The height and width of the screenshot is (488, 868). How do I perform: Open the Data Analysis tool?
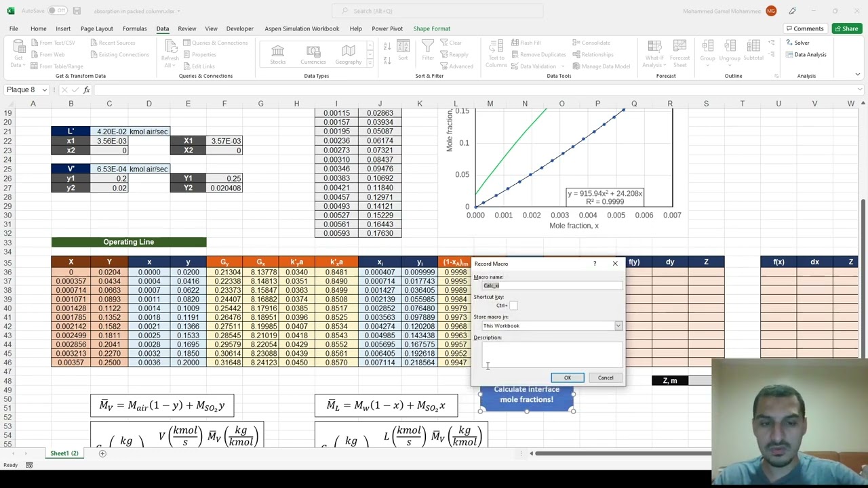[806, 54]
